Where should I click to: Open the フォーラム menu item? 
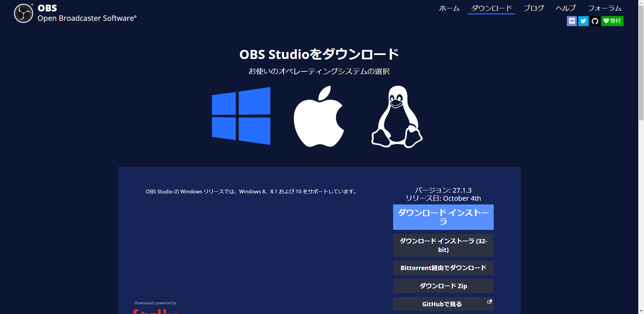[x=604, y=8]
